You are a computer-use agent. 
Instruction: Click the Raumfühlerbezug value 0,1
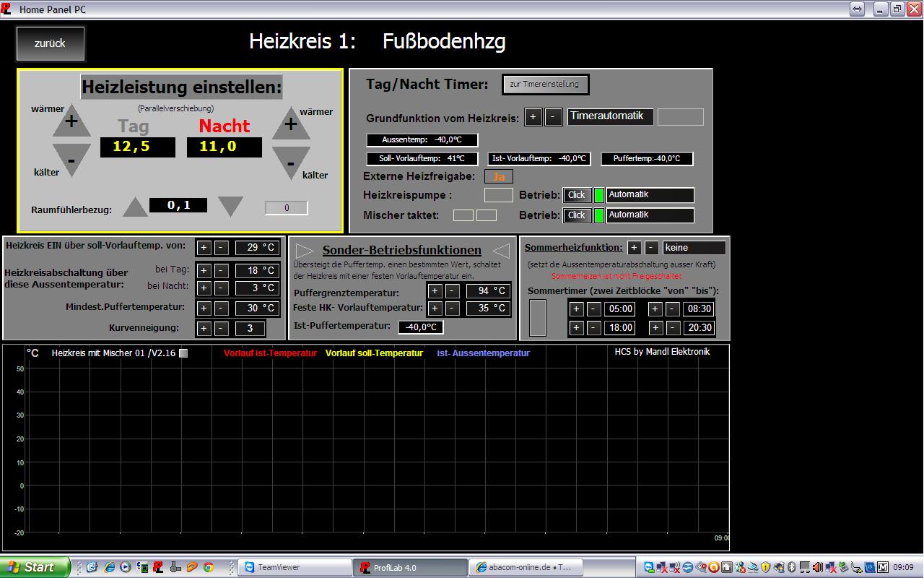pos(178,205)
